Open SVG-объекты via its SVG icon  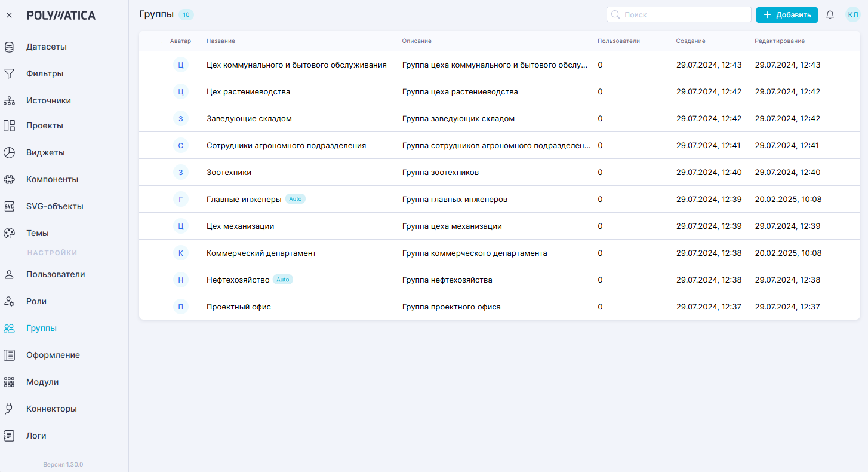[x=9, y=206]
